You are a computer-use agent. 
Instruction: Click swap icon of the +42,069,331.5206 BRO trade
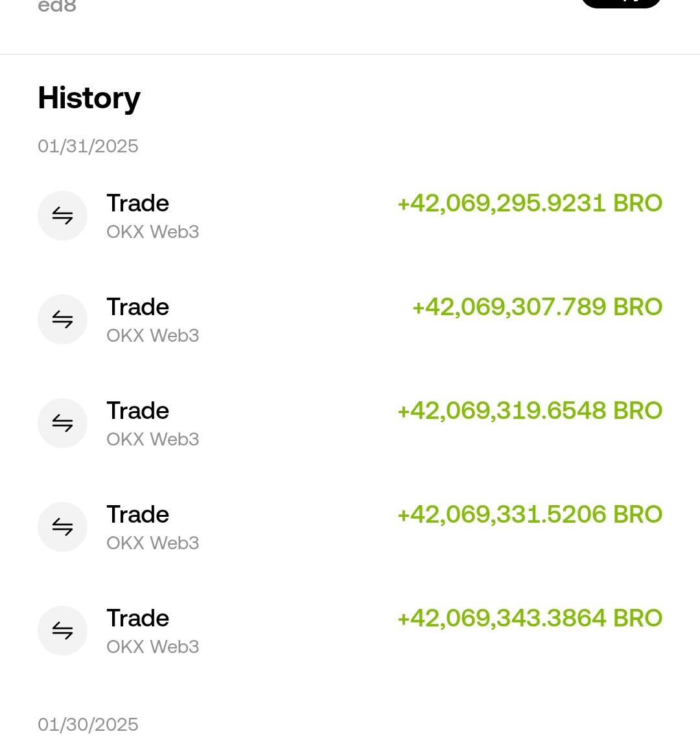point(62,527)
